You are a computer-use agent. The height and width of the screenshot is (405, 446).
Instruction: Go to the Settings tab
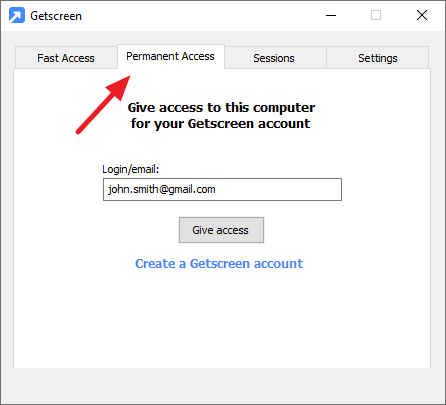pyautogui.click(x=378, y=58)
